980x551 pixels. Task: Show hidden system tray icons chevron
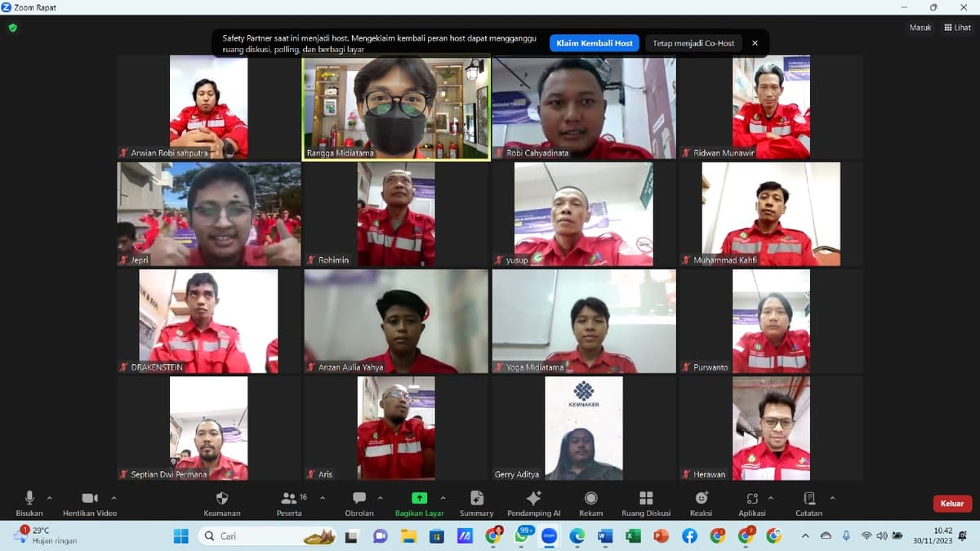click(805, 535)
